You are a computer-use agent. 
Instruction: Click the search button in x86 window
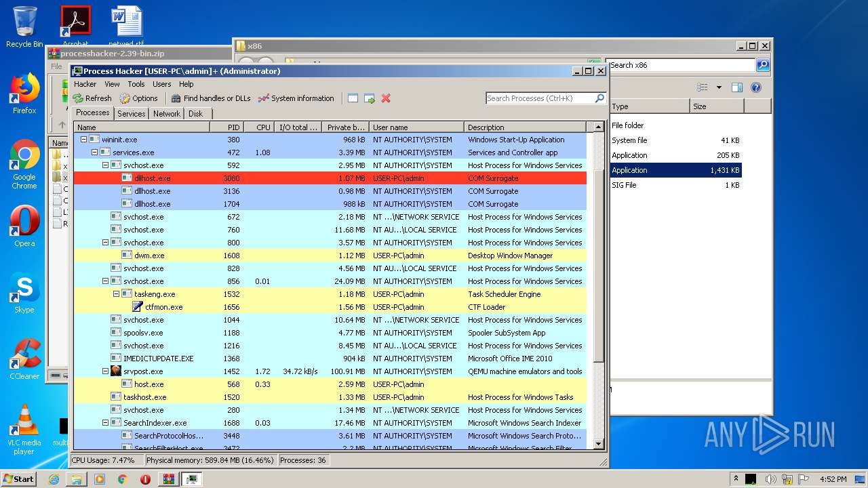763,65
